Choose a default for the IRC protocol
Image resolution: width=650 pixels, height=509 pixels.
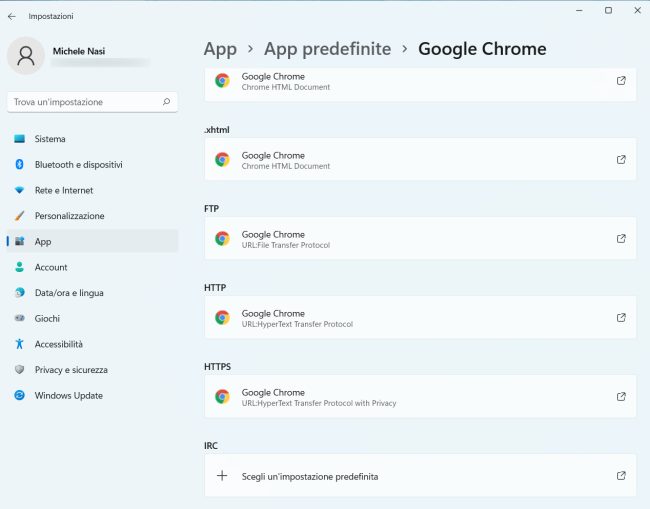pos(420,476)
